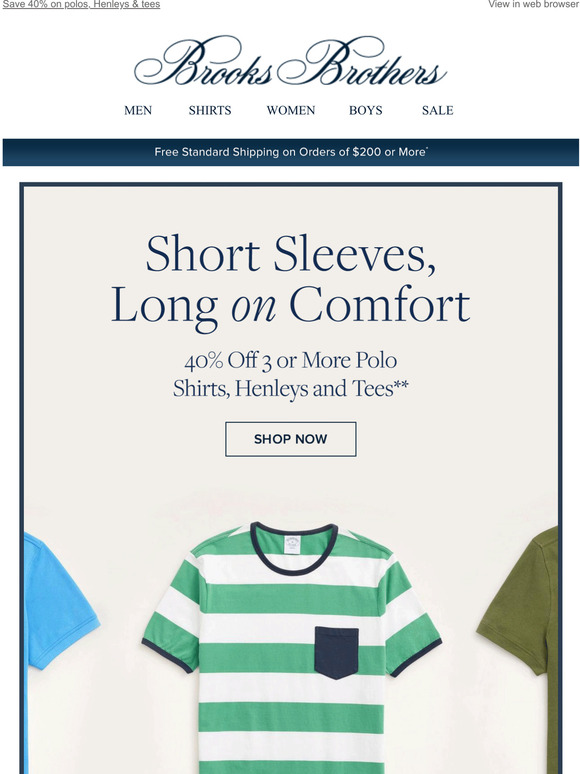Select the green striped tee image
Screen dimensions: 580x774
point(292,648)
